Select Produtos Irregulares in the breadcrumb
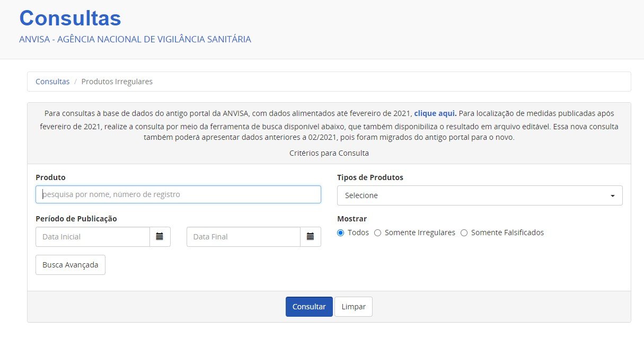 [x=117, y=81]
